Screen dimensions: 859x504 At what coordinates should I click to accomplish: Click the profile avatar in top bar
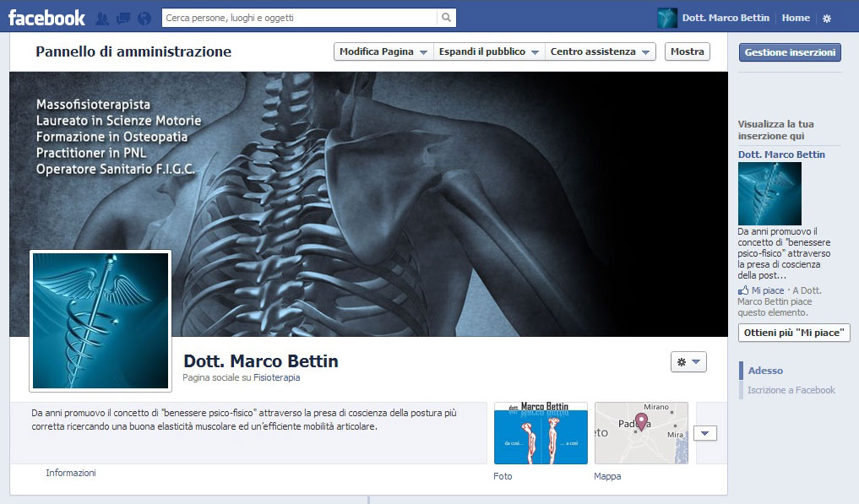tap(667, 18)
